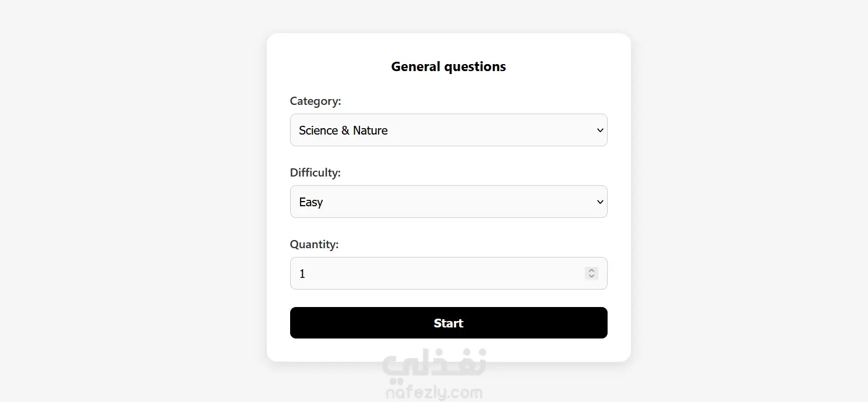The height and width of the screenshot is (402, 868).
Task: Click the "Difficulty:" field label
Action: pos(315,173)
